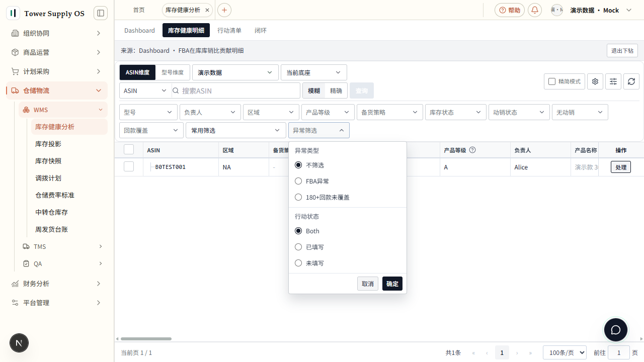Image resolution: width=644 pixels, height=362 pixels.
Task: Jump to first page arrow
Action: (x=473, y=353)
